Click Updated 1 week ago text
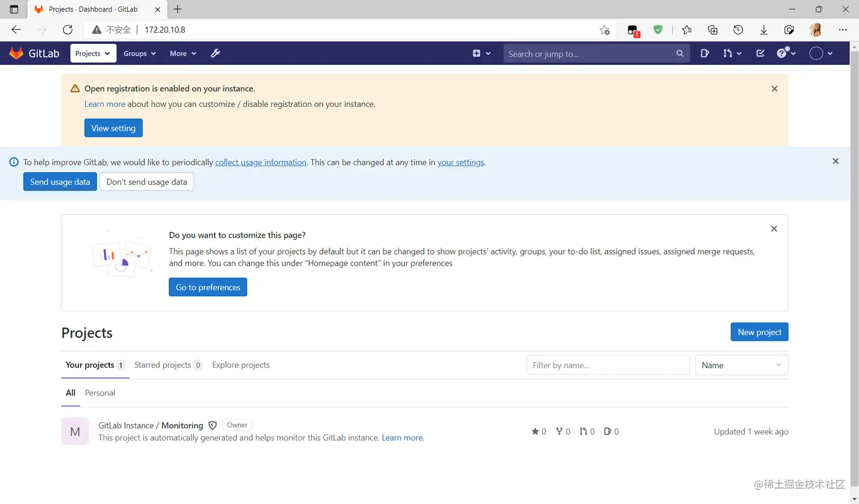Viewport: 859px width, 504px height. (x=751, y=431)
